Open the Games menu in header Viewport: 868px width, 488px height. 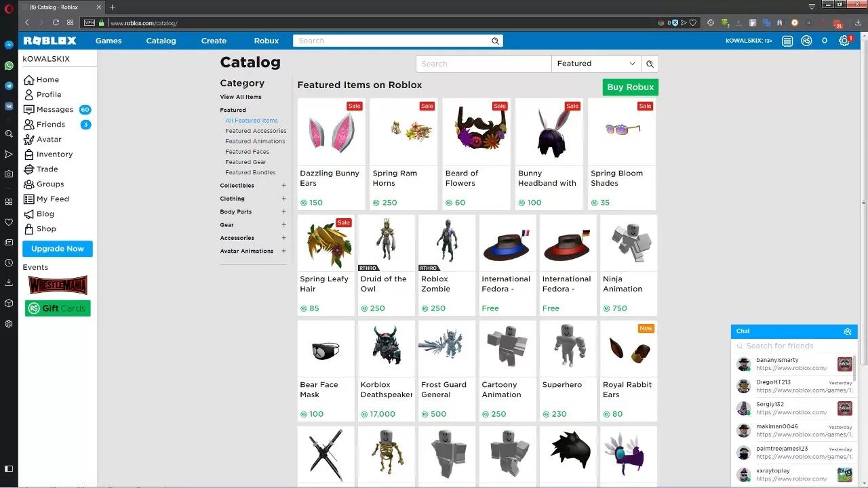click(x=108, y=41)
